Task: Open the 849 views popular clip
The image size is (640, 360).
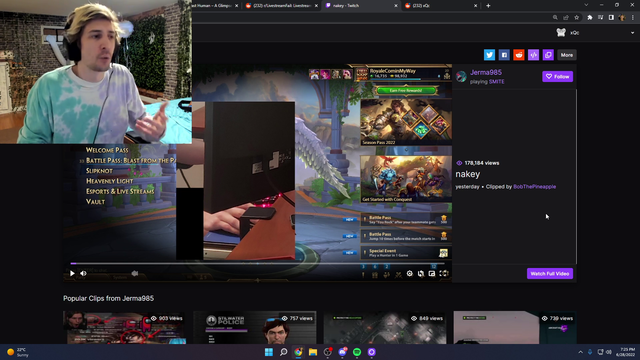Action: tap(385, 327)
